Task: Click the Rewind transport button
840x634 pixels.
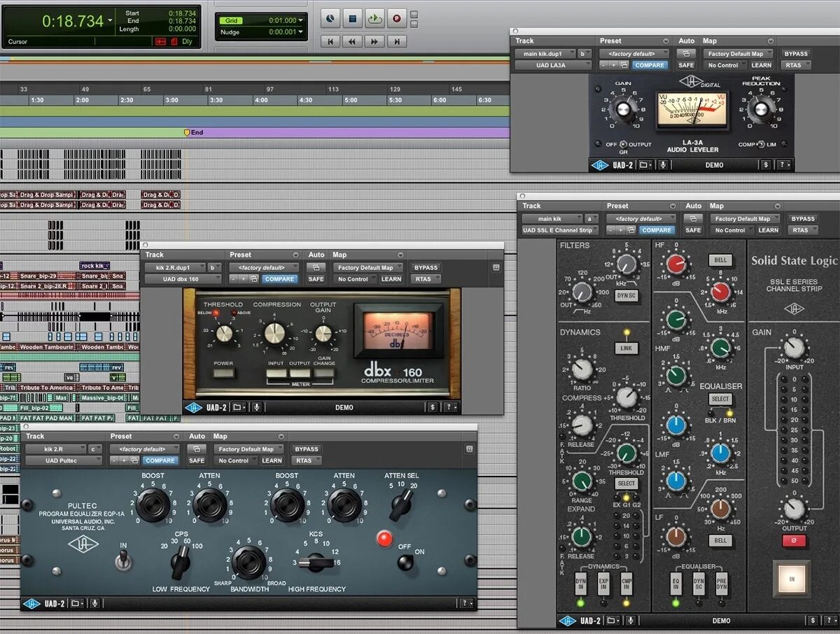Action: [353, 41]
